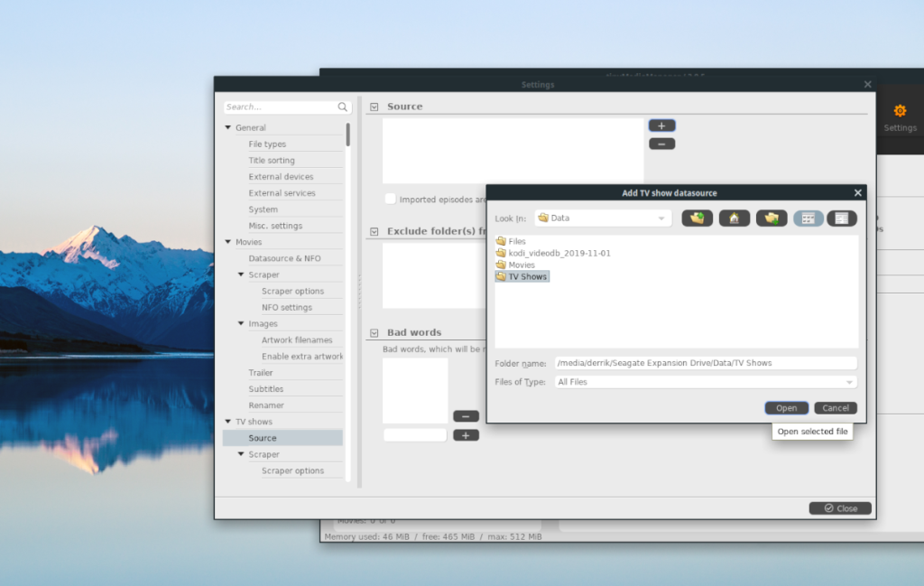Collapse the Bad words section header
924x586 pixels.
(373, 331)
